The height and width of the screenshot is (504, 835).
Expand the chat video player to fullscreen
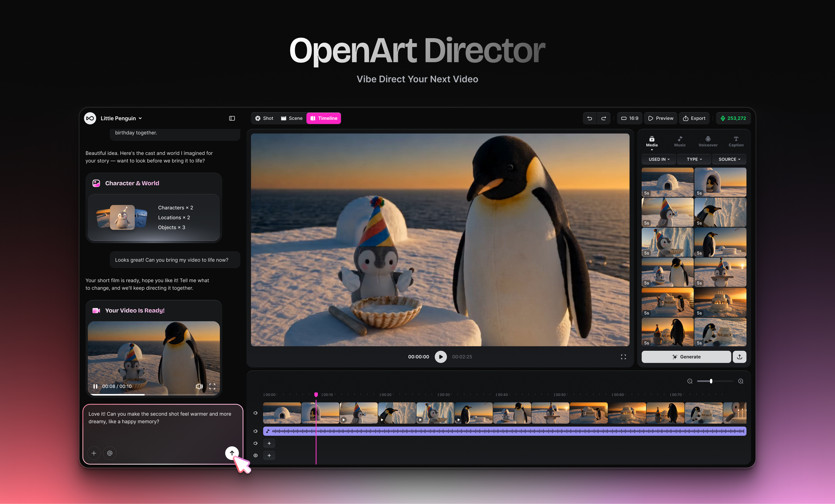[x=212, y=386]
